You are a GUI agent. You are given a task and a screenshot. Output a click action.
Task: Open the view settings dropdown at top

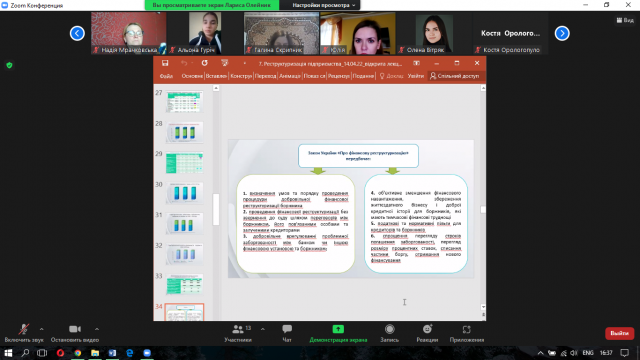(x=323, y=5)
